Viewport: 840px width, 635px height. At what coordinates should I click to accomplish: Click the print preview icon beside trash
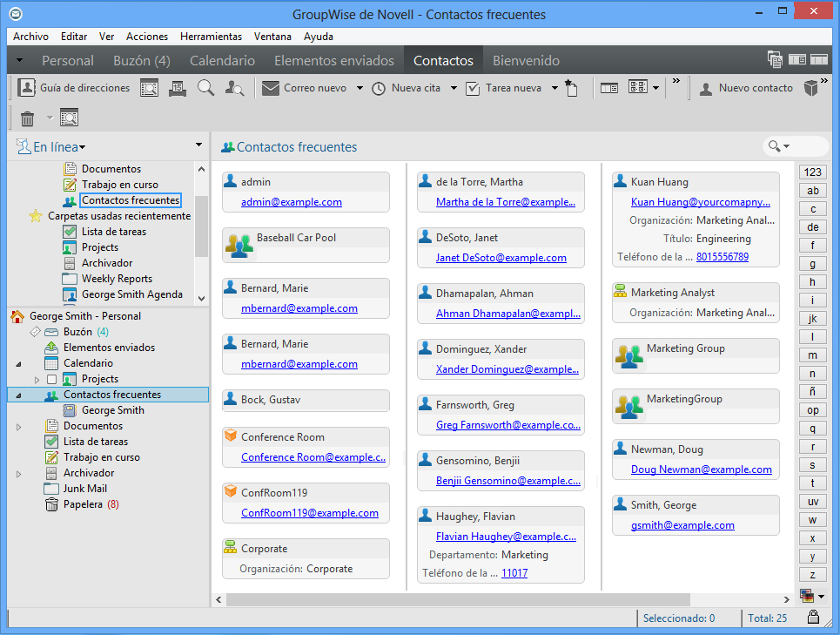[x=69, y=118]
